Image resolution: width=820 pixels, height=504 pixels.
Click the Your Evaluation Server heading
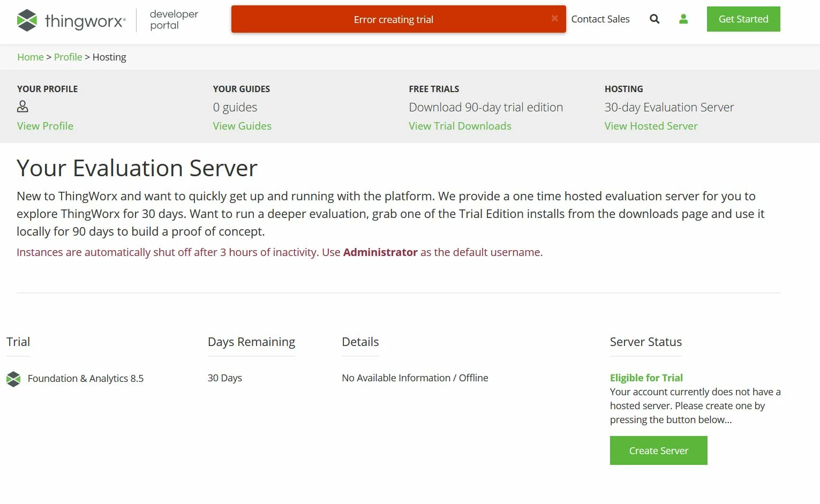pyautogui.click(x=137, y=168)
